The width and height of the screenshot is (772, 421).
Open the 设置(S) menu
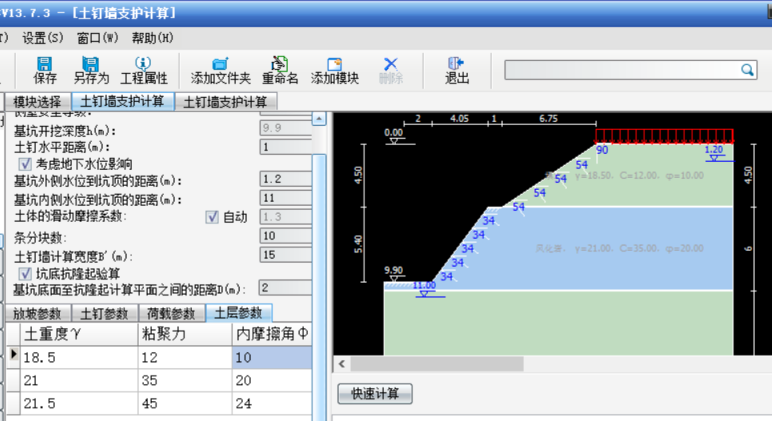pyautogui.click(x=42, y=38)
